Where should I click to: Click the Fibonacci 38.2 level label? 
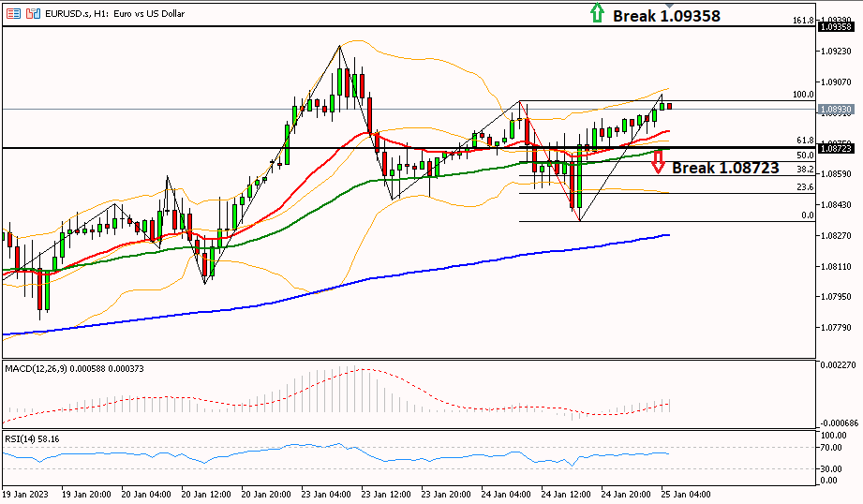[805, 170]
